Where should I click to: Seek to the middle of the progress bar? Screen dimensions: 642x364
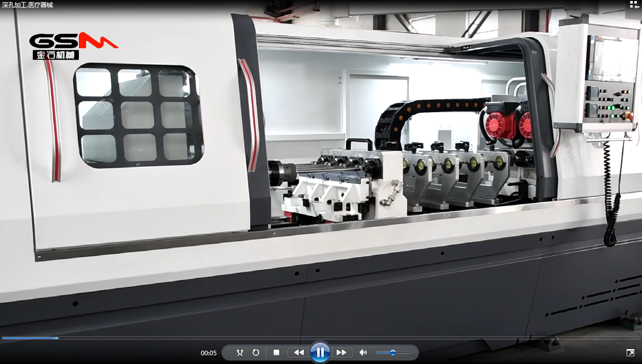tap(321, 338)
